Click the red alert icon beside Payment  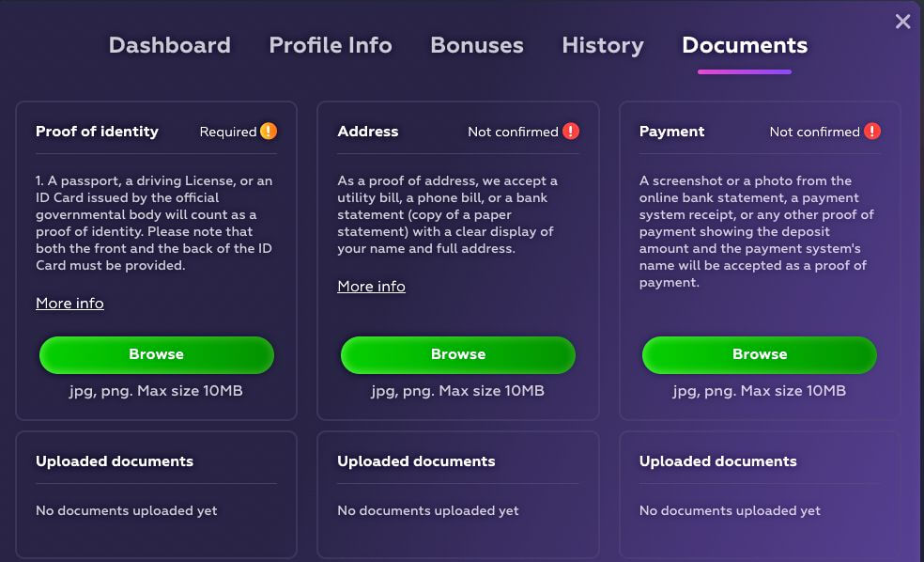point(872,132)
